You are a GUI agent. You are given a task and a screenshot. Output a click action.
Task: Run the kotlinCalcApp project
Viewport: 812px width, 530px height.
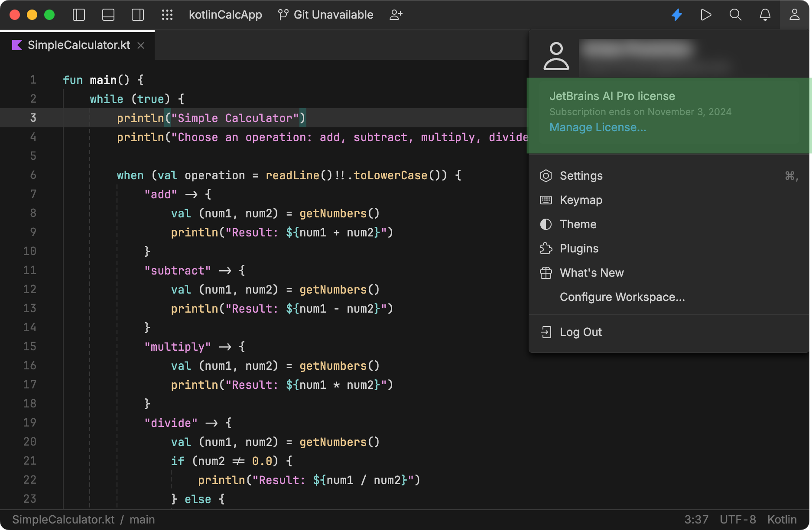point(705,14)
